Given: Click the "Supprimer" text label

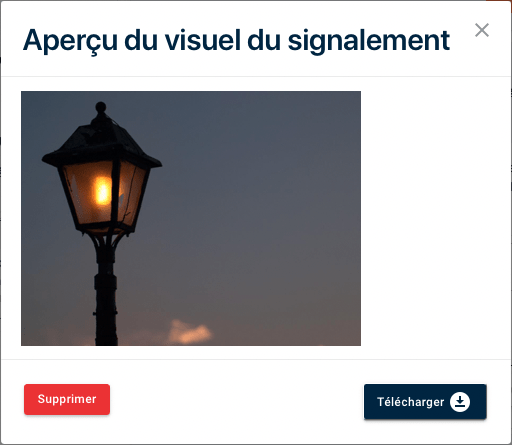Looking at the screenshot, I should coord(67,399).
